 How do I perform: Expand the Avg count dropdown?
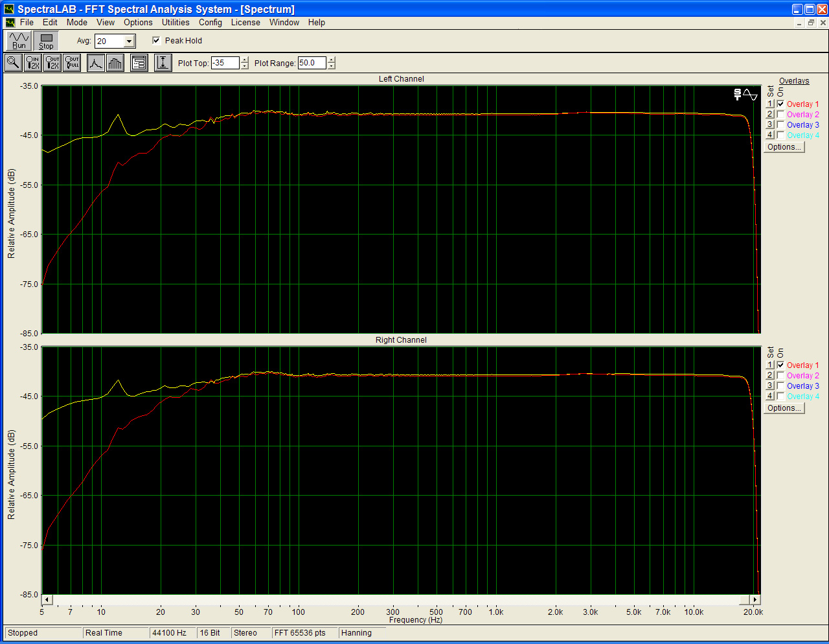(129, 41)
